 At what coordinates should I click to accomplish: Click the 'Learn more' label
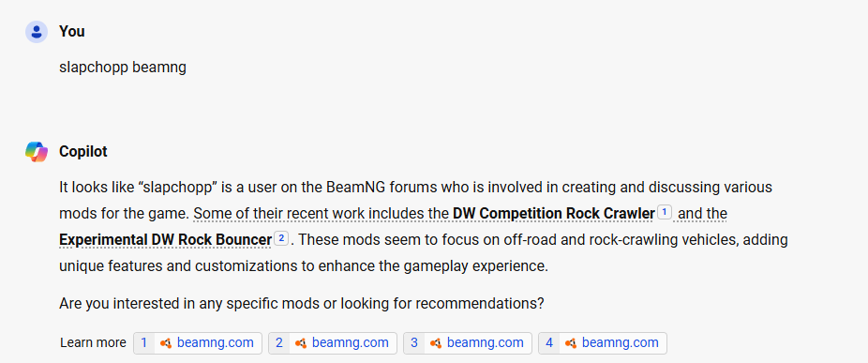(x=93, y=343)
